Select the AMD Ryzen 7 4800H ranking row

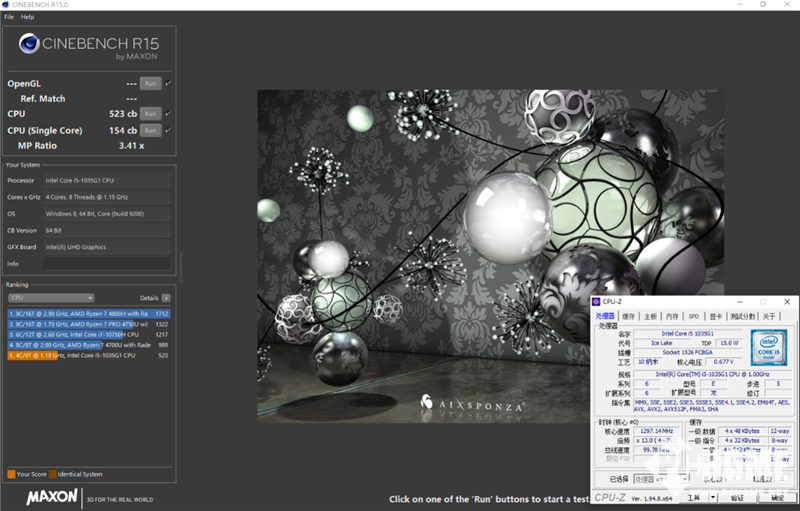coord(89,314)
